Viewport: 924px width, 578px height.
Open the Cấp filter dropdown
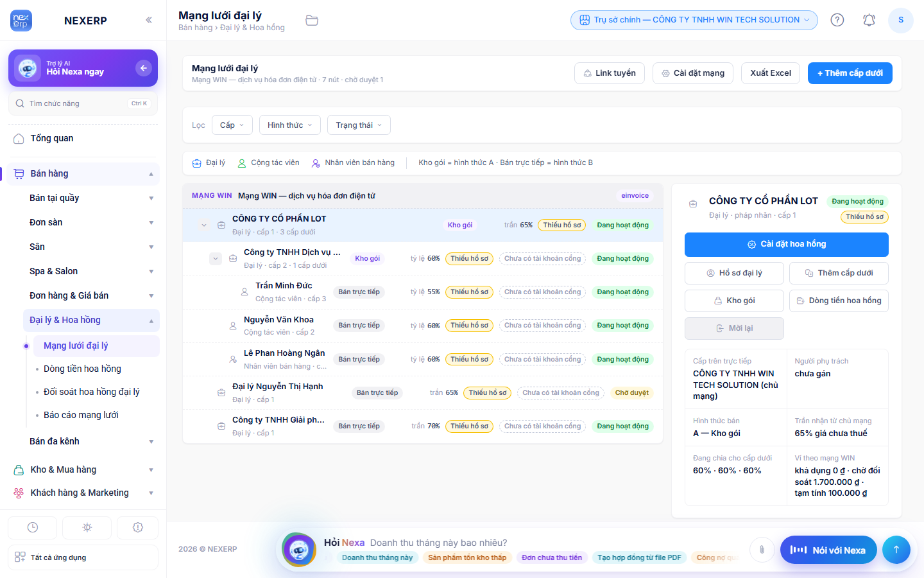(x=232, y=125)
